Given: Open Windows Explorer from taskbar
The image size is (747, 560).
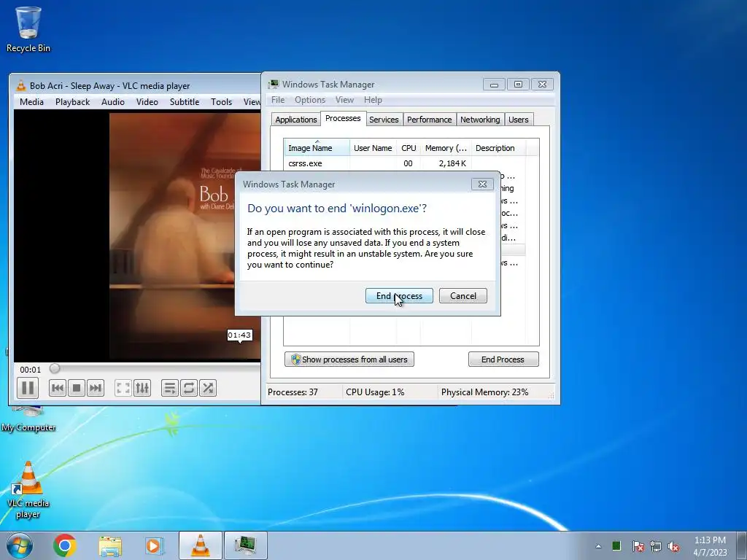Looking at the screenshot, I should point(110,545).
